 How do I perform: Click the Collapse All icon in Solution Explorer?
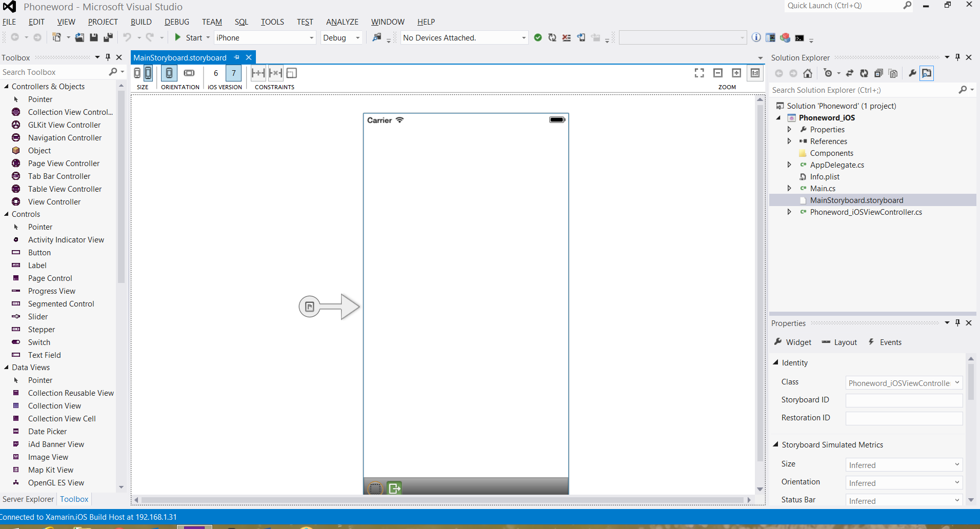878,73
